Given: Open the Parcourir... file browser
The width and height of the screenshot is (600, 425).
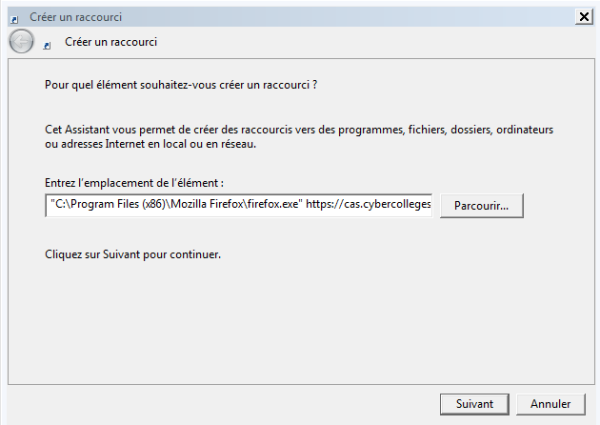Looking at the screenshot, I should click(x=481, y=206).
